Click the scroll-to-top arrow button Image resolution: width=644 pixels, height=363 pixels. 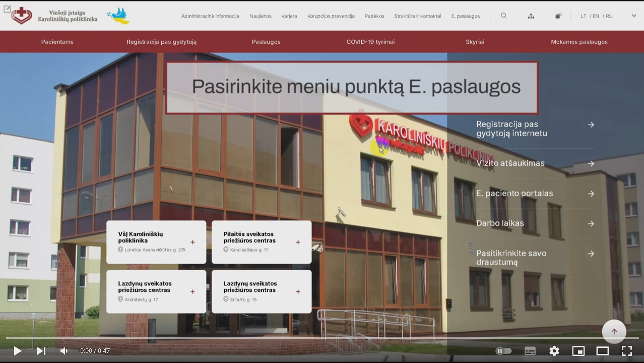[x=614, y=332]
